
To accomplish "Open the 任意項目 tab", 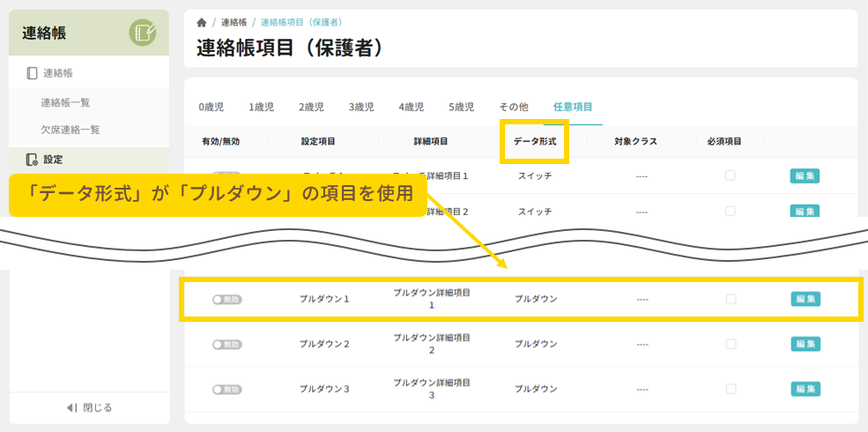I will tap(573, 107).
